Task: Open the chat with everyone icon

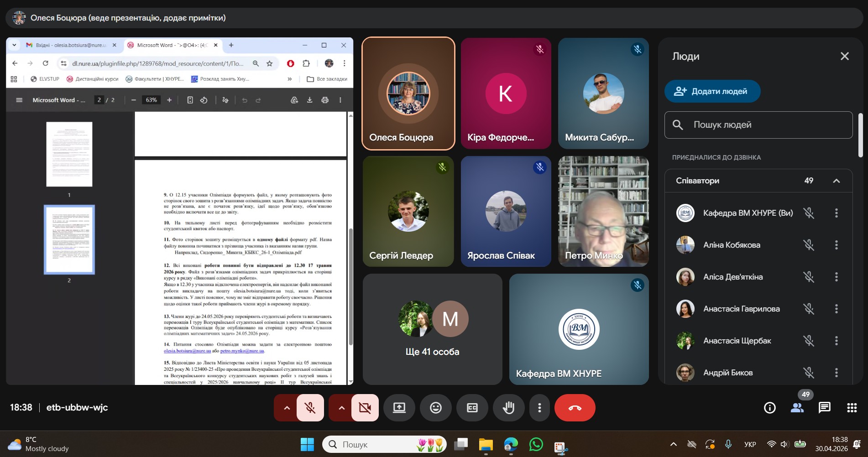Action: (x=825, y=408)
